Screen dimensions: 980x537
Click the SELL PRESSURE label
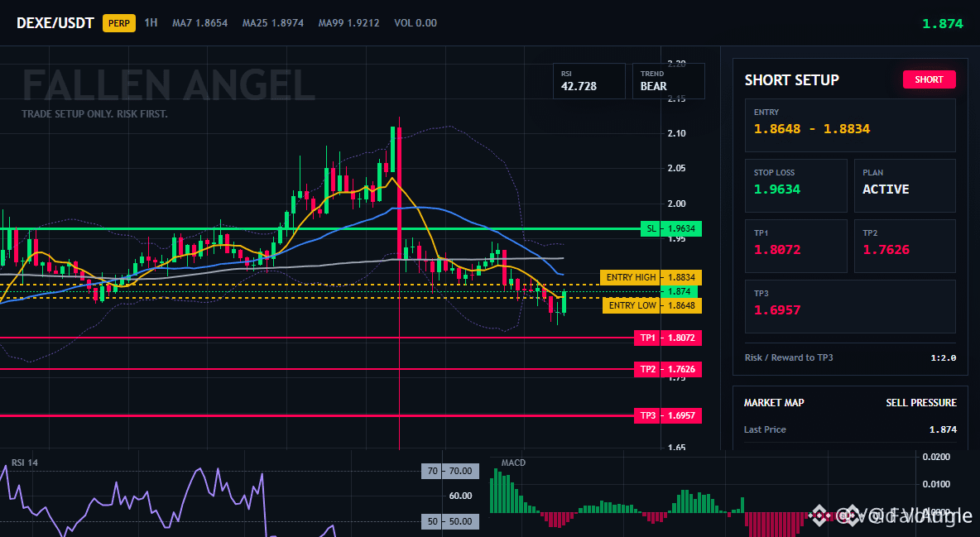tap(921, 403)
